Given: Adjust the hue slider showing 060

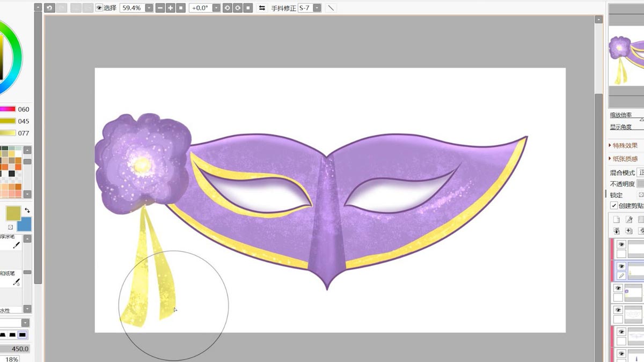Looking at the screenshot, I should (x=8, y=109).
